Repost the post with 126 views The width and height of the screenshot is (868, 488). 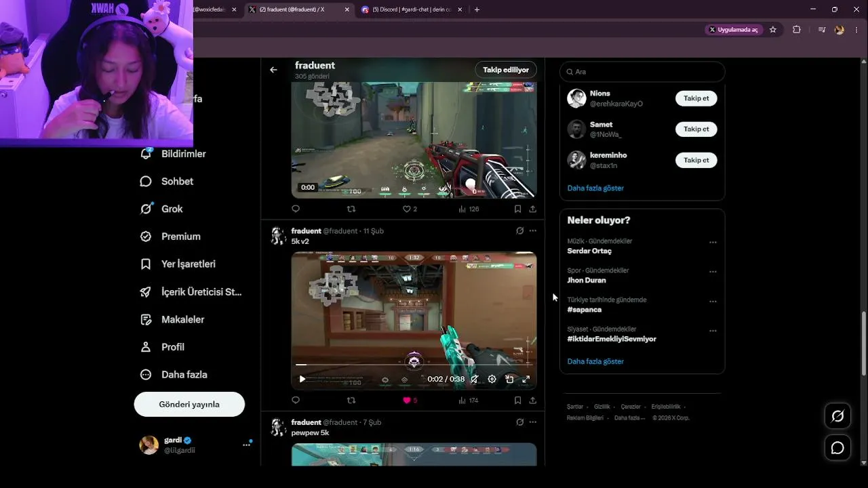pyautogui.click(x=351, y=209)
